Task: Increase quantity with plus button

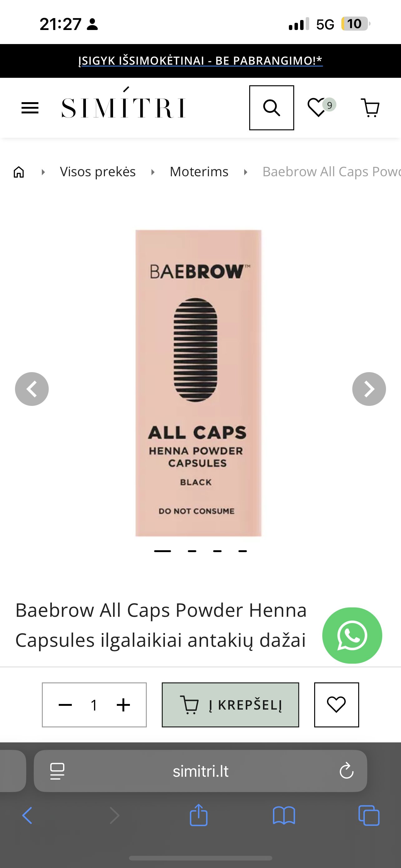Action: pos(123,705)
